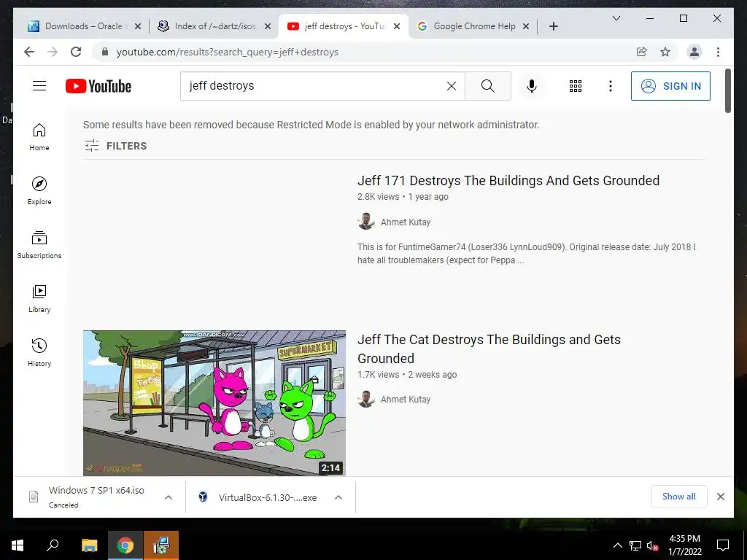Open the Windows Start menu

[x=18, y=545]
